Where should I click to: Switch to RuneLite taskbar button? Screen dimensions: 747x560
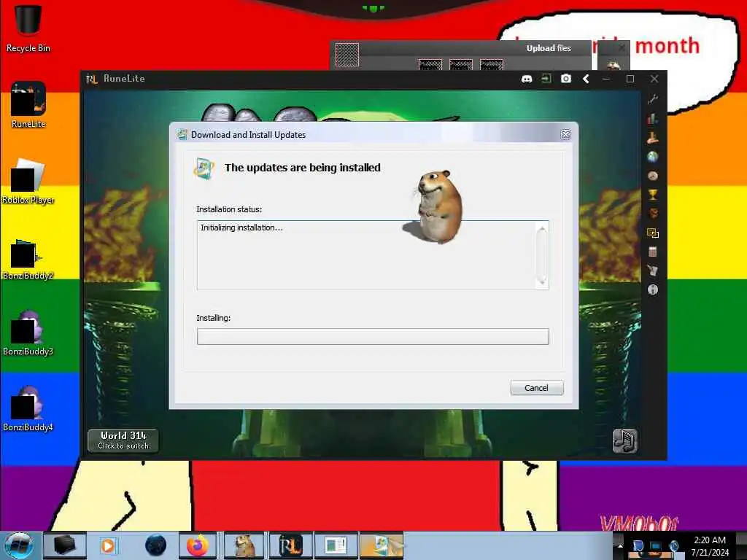(x=290, y=545)
